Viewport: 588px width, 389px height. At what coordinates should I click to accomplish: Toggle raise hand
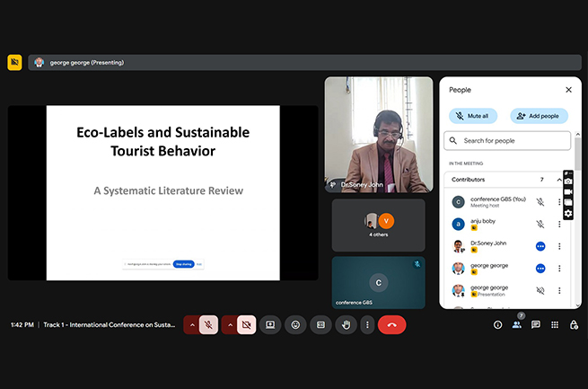(346, 324)
